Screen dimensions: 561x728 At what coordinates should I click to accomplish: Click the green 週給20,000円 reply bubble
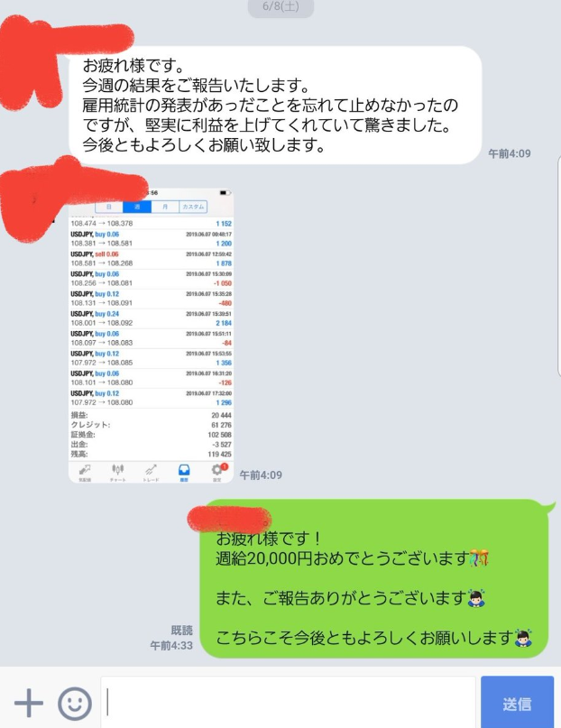coord(375,578)
